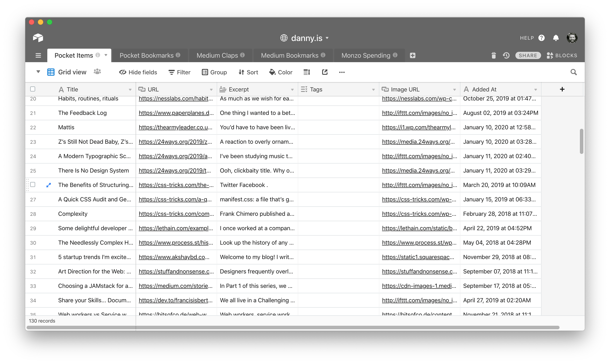Screen dimensions: 610x364
Task: Expand the danny.is base name dropdown
Action: point(327,38)
